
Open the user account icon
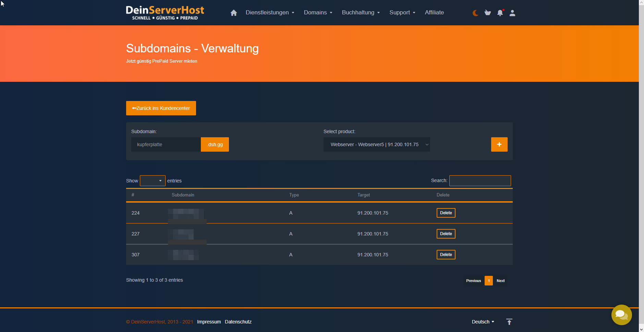[x=512, y=13]
